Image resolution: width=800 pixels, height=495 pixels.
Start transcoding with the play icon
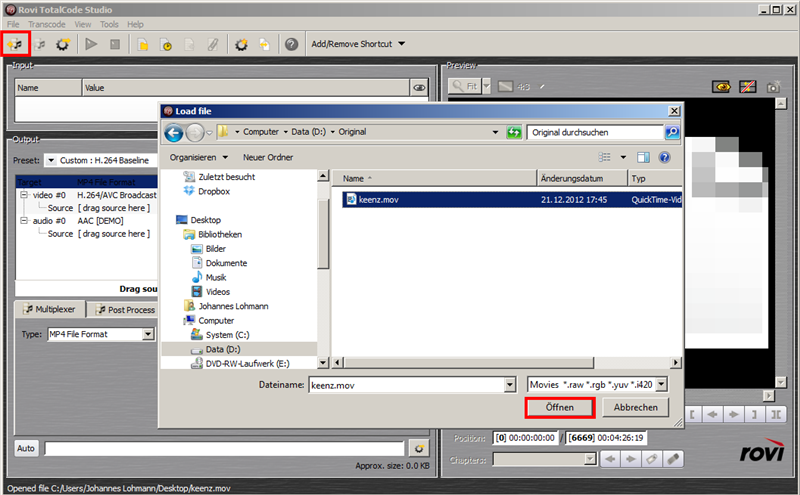coord(91,44)
